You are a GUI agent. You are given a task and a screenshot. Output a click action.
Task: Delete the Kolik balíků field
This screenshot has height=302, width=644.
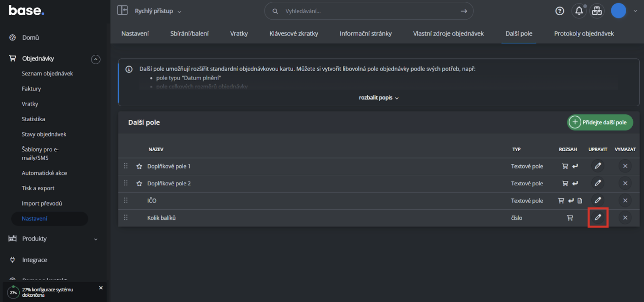coord(625,217)
